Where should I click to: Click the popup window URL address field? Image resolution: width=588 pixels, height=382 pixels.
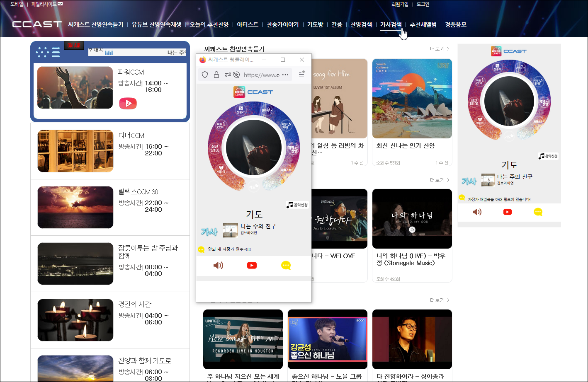[261, 75]
